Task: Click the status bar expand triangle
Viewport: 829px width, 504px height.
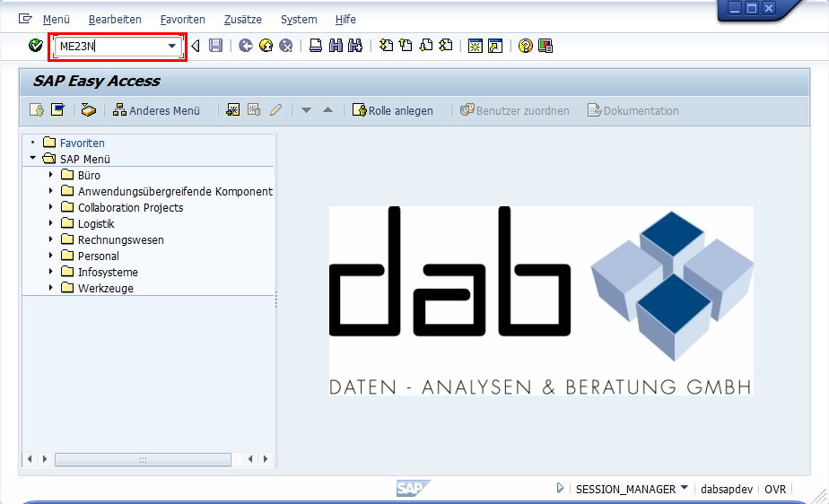Action: point(560,488)
